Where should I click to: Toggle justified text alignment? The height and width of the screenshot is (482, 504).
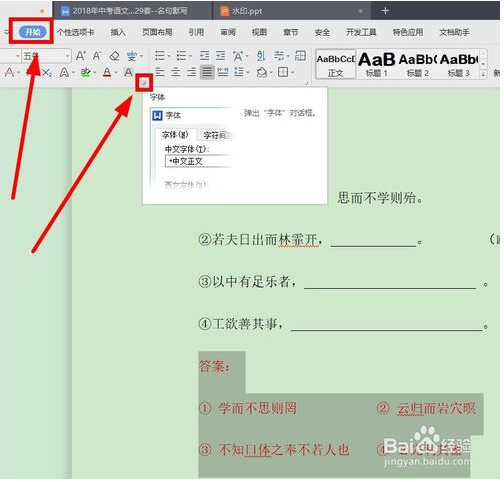point(207,72)
